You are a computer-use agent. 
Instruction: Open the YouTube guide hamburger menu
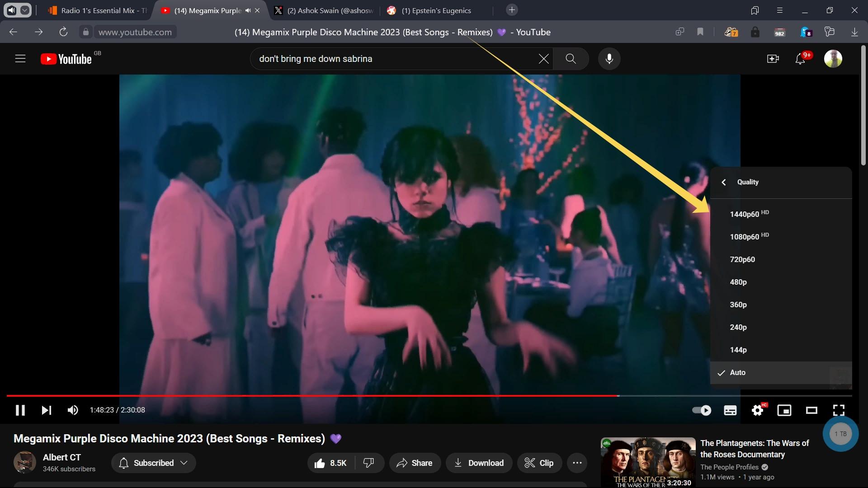pyautogui.click(x=20, y=59)
